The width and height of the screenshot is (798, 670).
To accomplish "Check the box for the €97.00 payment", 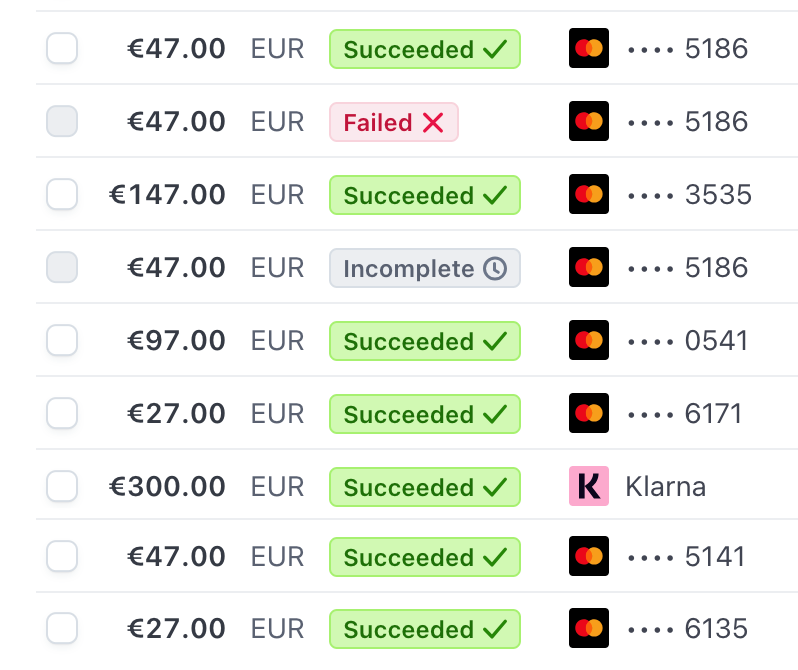I will coord(62,341).
